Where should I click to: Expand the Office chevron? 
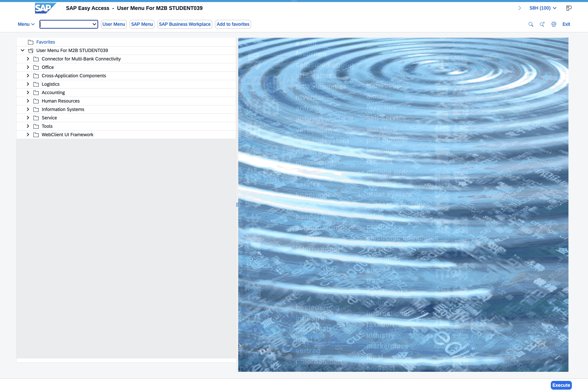pyautogui.click(x=28, y=67)
